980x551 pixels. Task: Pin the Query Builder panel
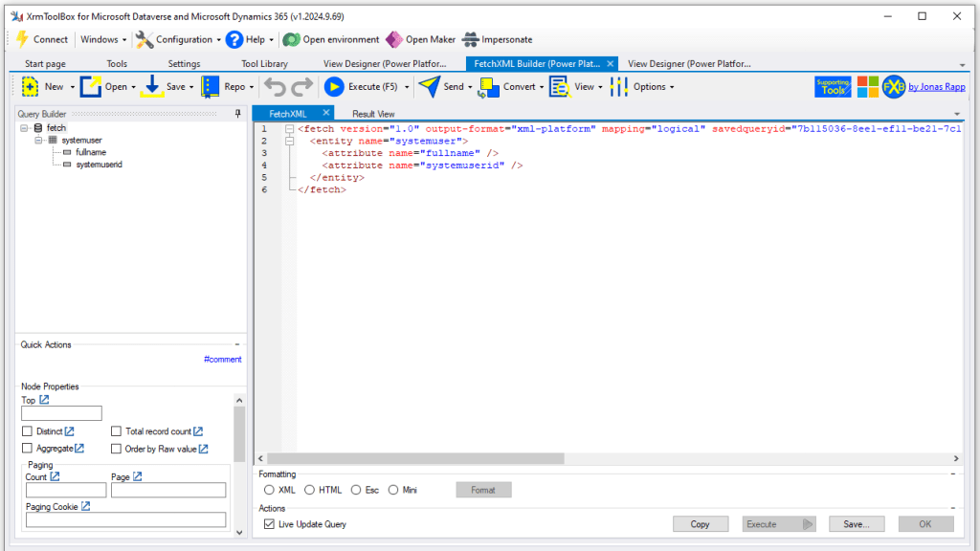(238, 114)
